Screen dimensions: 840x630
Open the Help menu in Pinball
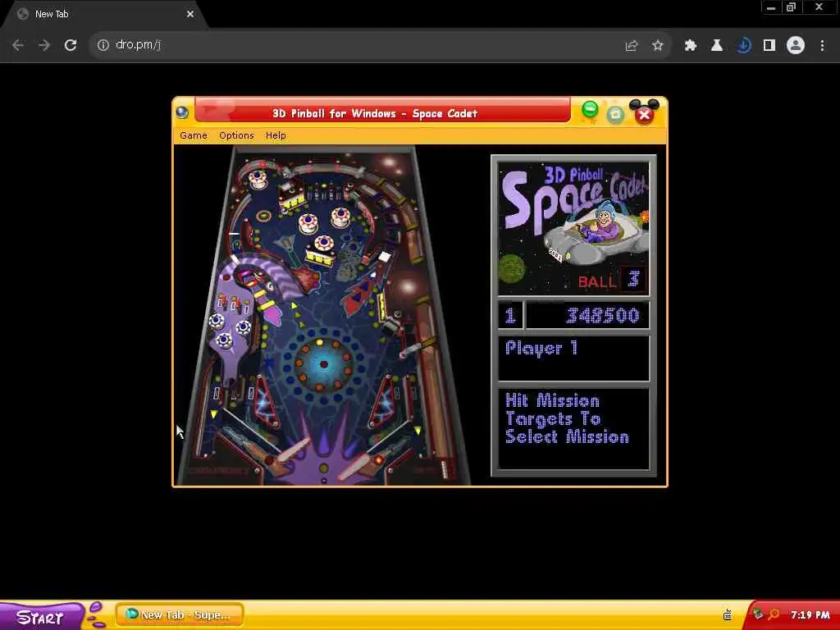tap(276, 135)
